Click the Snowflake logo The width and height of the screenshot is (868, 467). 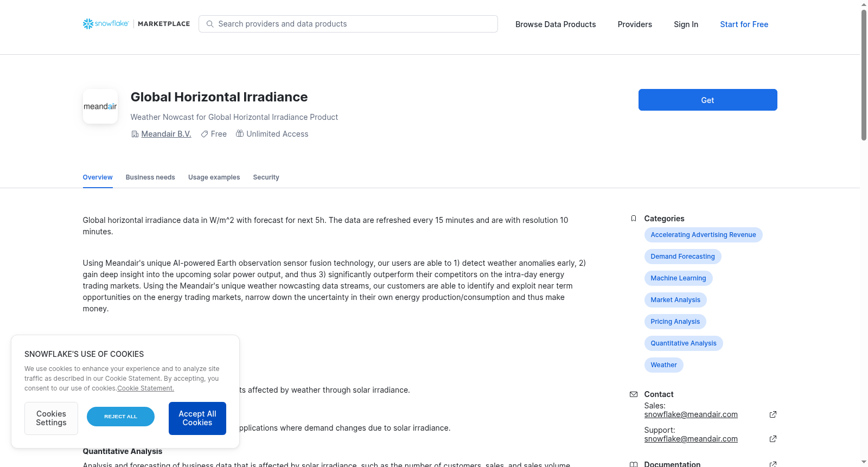(x=106, y=24)
